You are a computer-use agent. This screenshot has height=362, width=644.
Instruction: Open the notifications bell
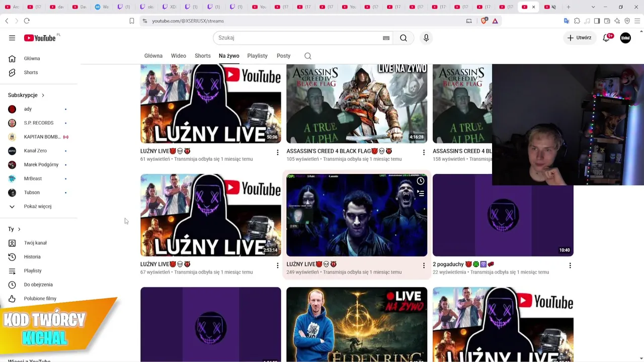[x=606, y=38]
